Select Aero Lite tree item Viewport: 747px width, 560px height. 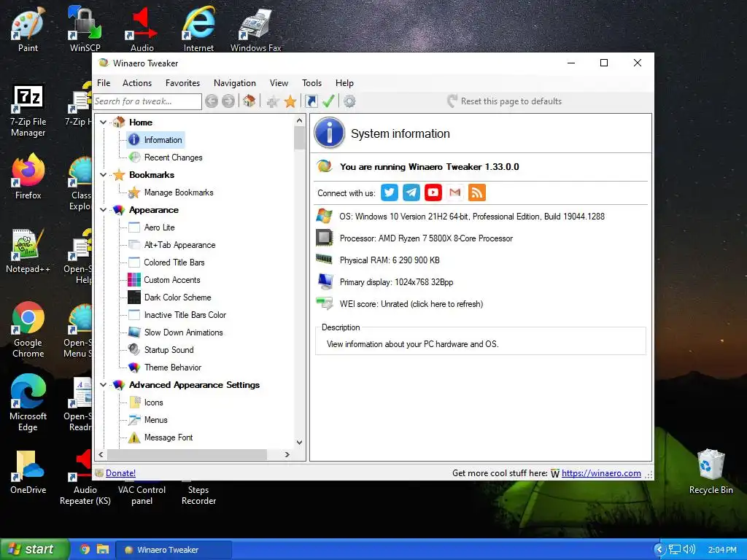[159, 227]
